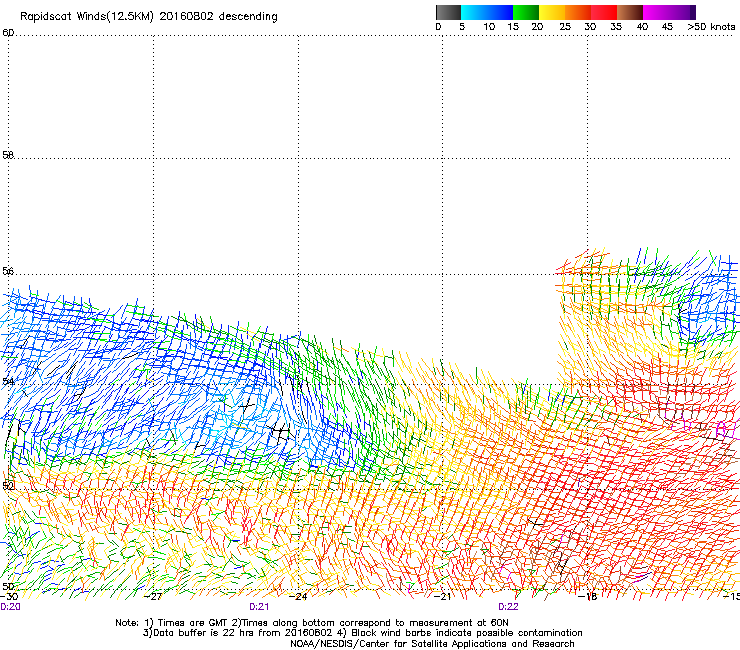
Task: Click the latitude label 54
Action: point(8,381)
